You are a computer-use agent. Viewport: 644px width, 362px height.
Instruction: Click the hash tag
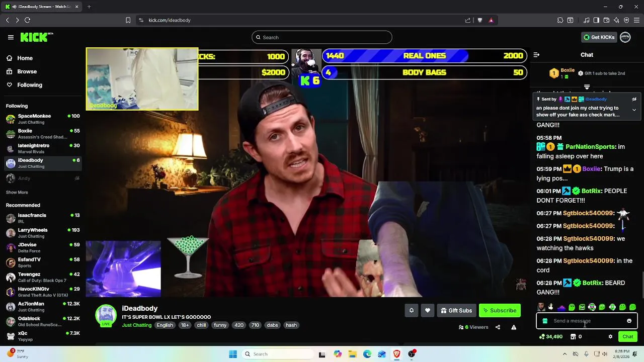291,325
